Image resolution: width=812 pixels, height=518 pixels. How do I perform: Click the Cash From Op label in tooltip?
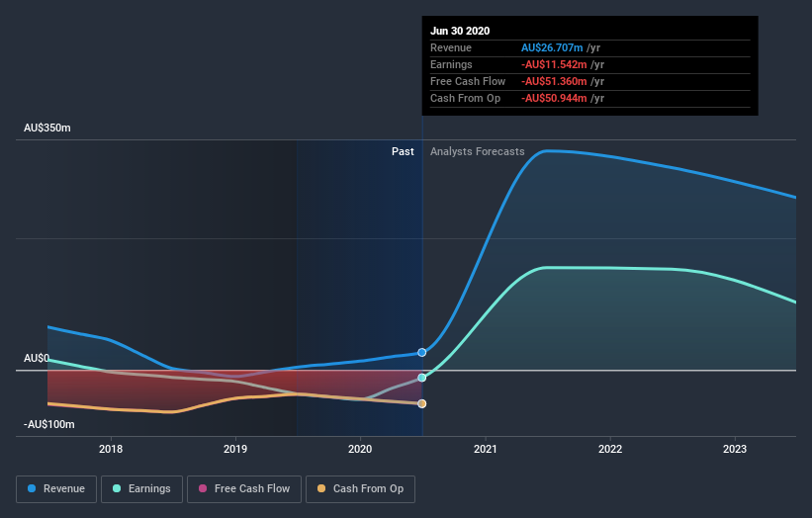click(466, 98)
